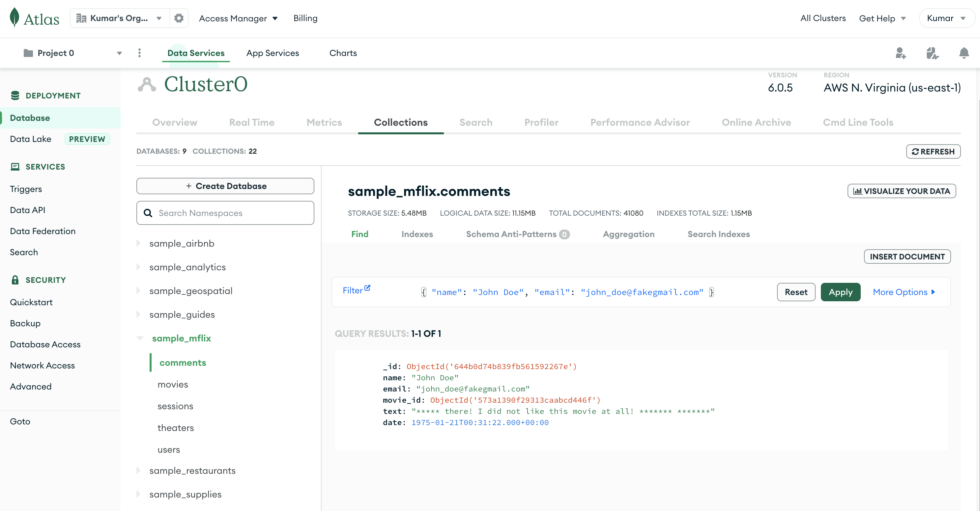
Task: Open organization settings gear icon
Action: pos(179,18)
